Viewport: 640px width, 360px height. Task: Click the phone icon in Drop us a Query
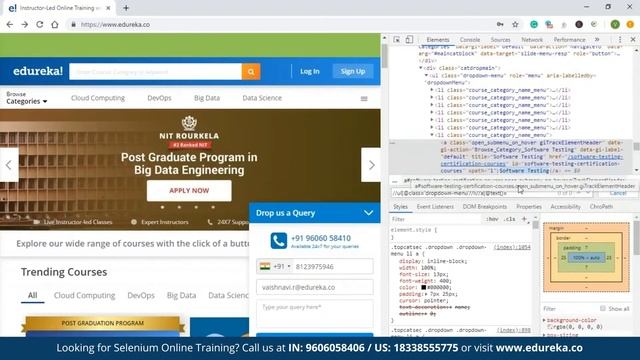(278, 241)
